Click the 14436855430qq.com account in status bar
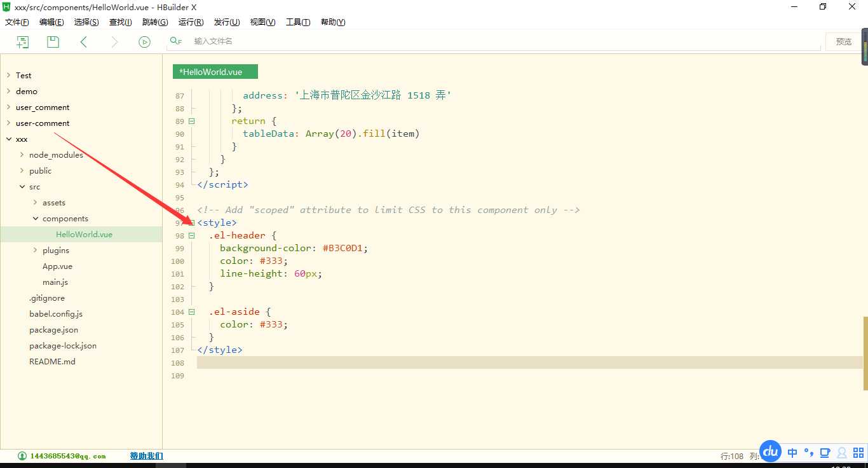868x468 pixels. coord(68,456)
